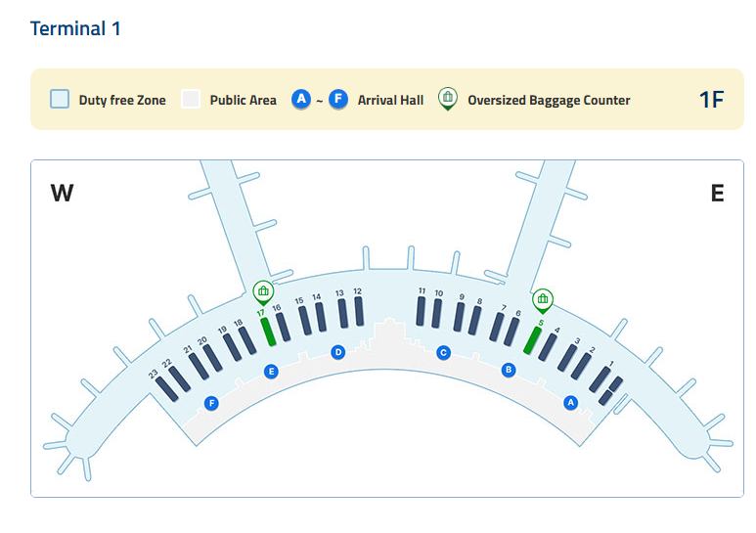This screenshot has width=756, height=533.
Task: Click Arrival Hall C marker on the map
Action: coord(443,352)
